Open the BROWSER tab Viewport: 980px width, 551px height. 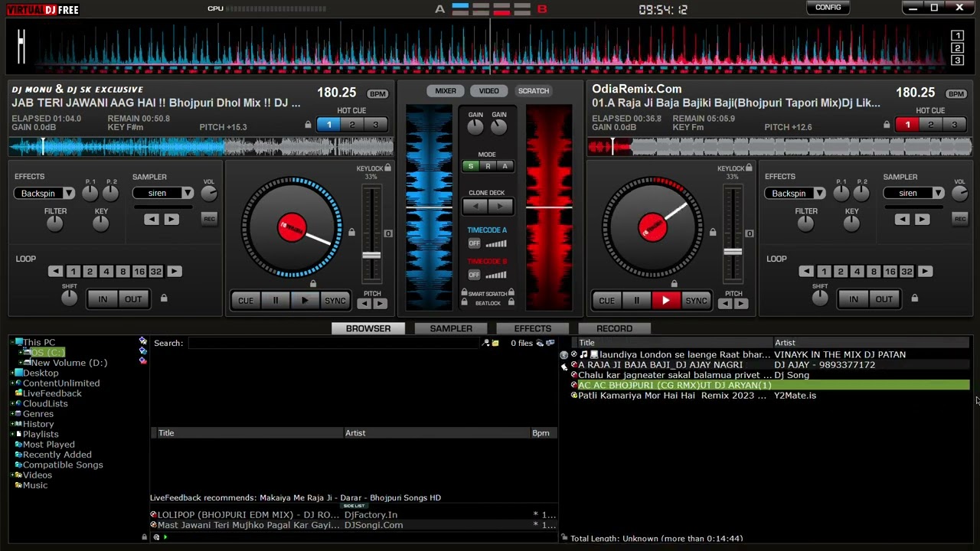point(368,328)
